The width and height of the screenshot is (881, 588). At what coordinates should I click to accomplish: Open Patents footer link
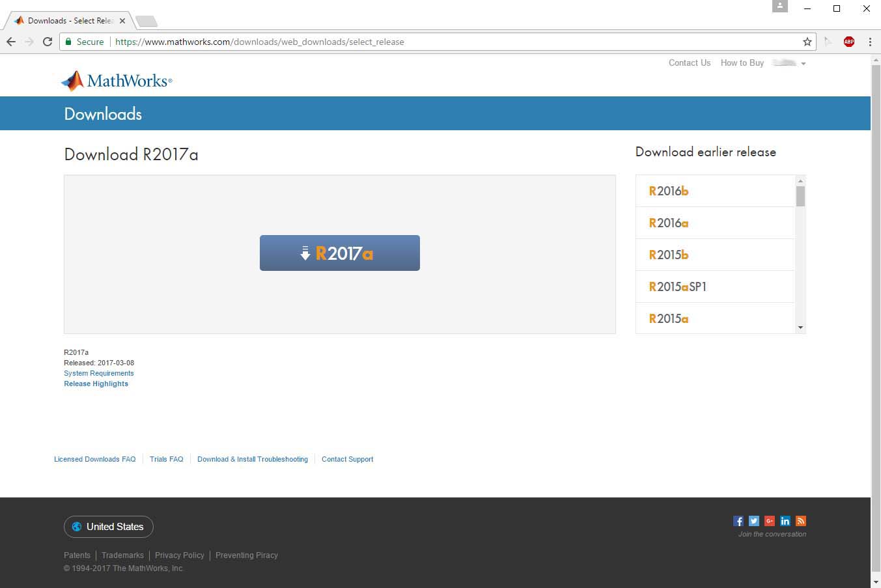(77, 555)
